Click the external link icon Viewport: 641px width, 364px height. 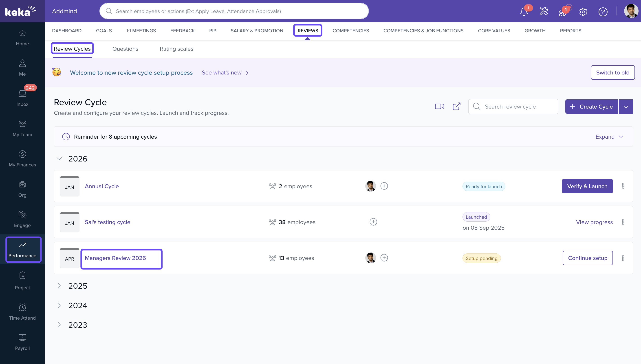456,107
